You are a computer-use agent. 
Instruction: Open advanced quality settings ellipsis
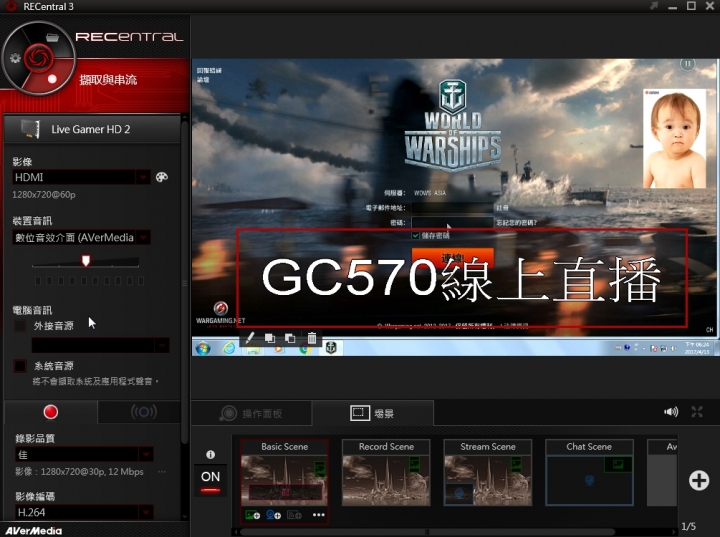162,472
